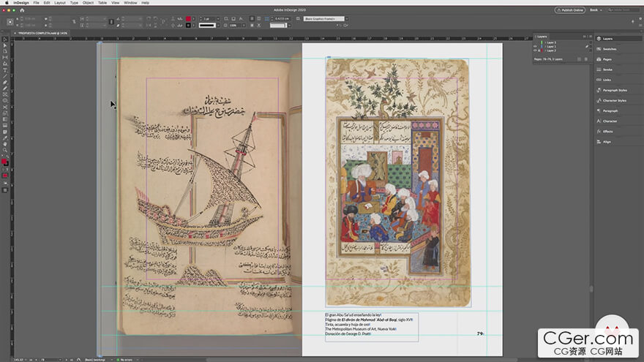The image size is (644, 362).
Task: Click the stroke color swatch in control bar
Action: tap(188, 25)
